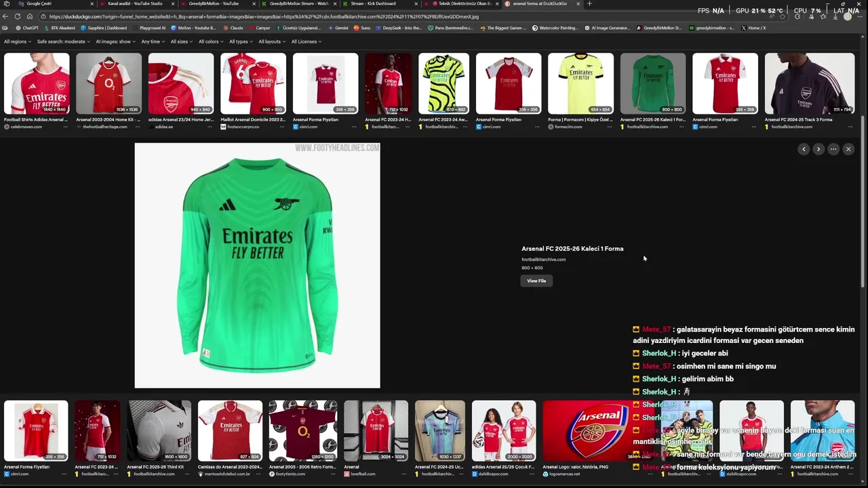Open the Watercolor Painting bookmark
This screenshot has height=488, width=868.
coord(555,28)
